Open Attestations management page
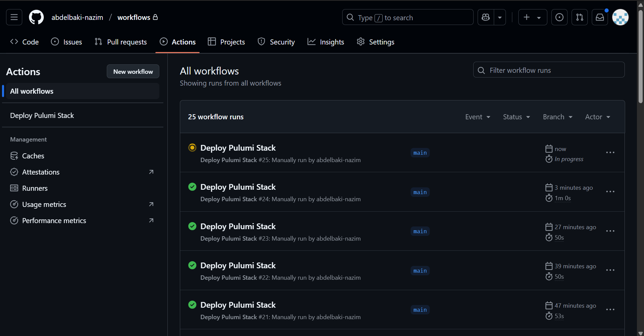Viewport: 644px width, 336px height. click(41, 172)
